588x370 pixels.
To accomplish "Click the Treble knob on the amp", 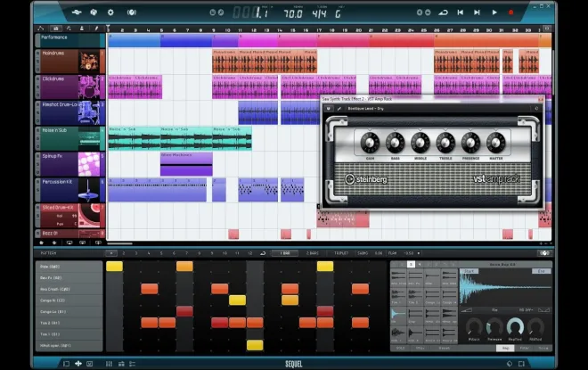I will [x=445, y=143].
